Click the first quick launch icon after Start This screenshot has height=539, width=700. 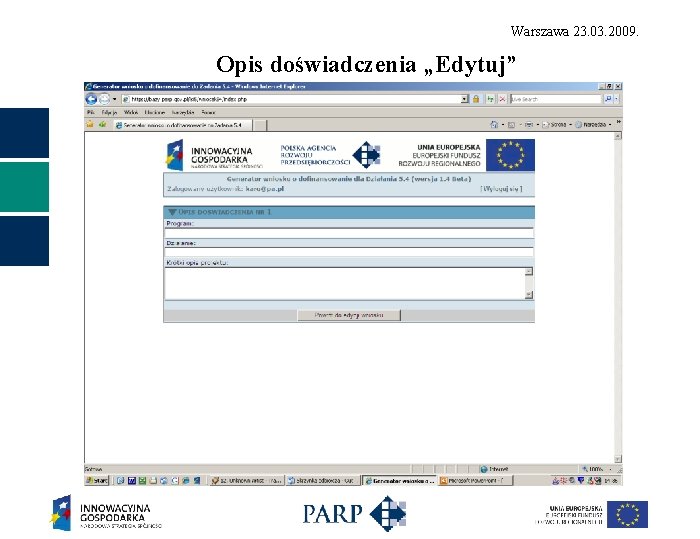pyautogui.click(x=121, y=481)
